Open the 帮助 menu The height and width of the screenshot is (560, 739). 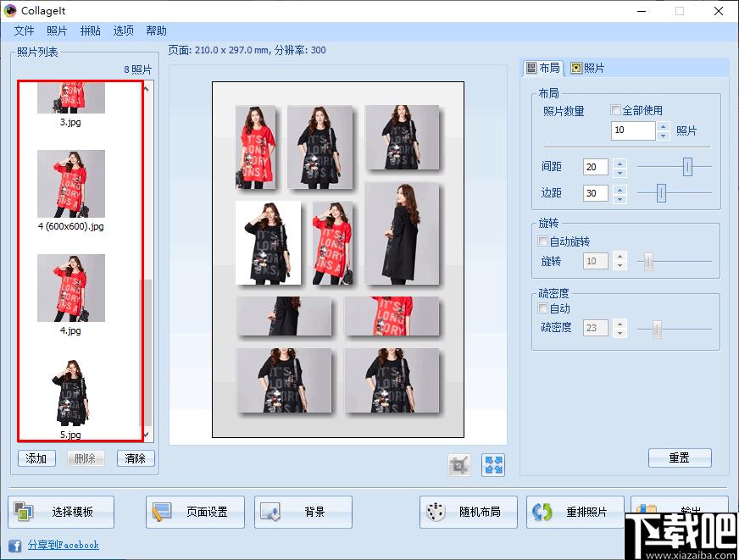(156, 30)
